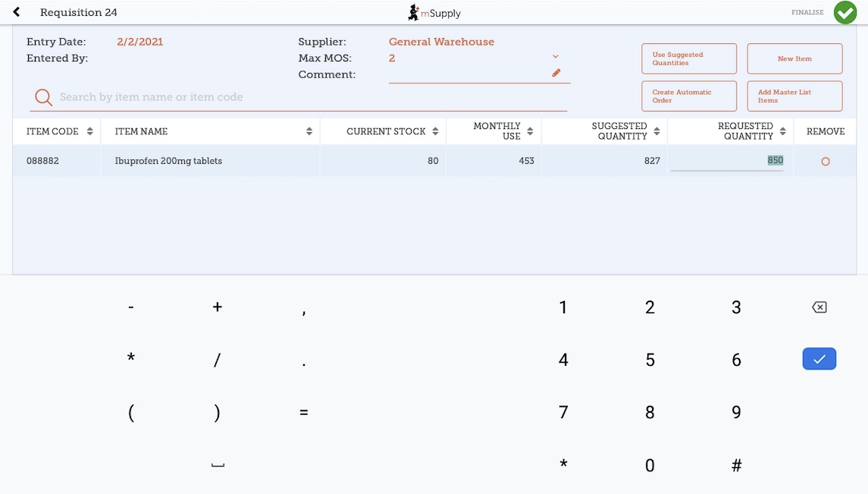
Task: Expand the Max MOS dropdown chevron
Action: [555, 57]
